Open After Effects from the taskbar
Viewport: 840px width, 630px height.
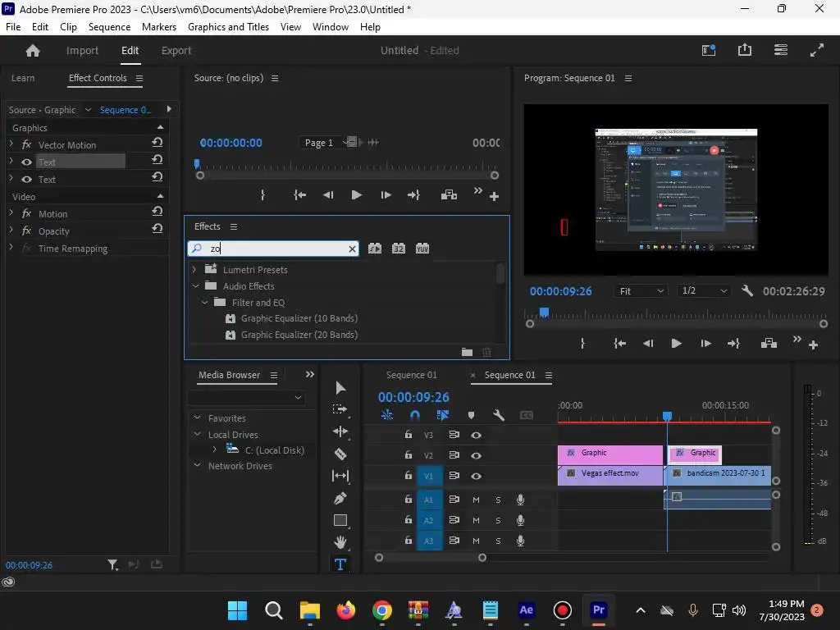pos(526,610)
